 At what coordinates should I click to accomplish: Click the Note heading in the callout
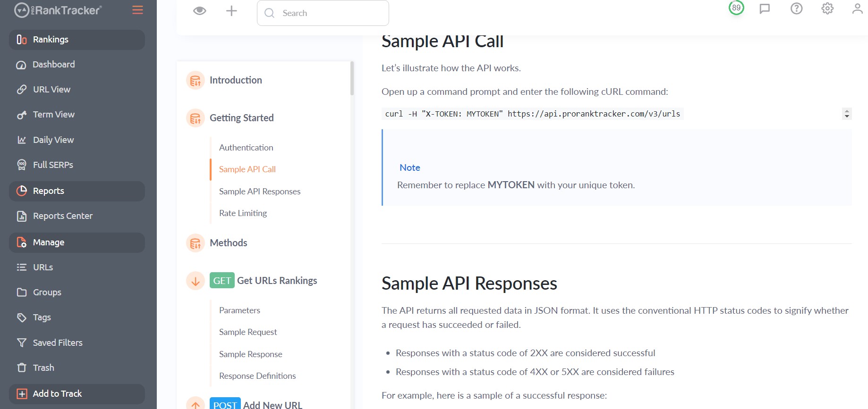(410, 167)
